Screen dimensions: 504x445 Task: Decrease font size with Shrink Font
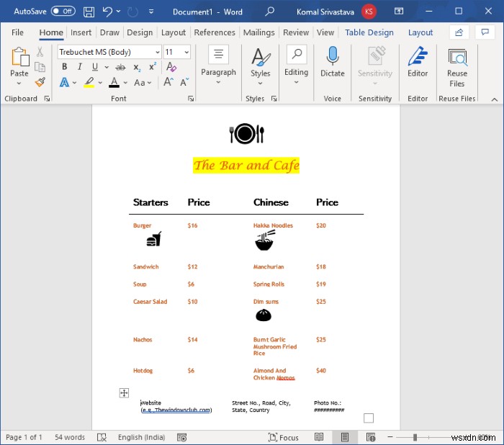pos(184,82)
